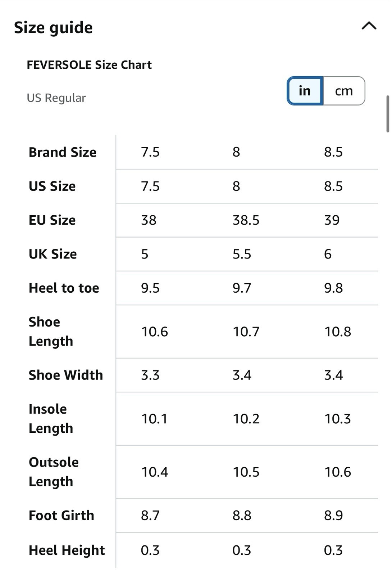Click the Foot Girth row label
392x576 pixels.
(61, 516)
